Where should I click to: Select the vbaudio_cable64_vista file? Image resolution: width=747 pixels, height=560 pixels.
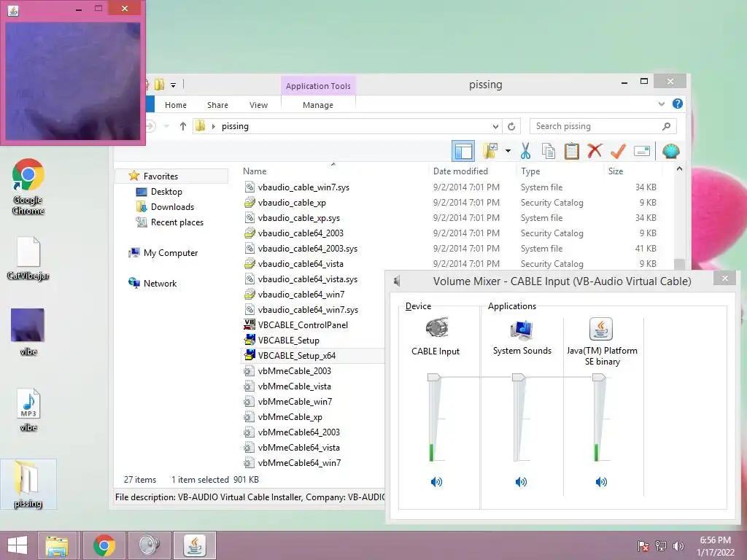(x=300, y=263)
